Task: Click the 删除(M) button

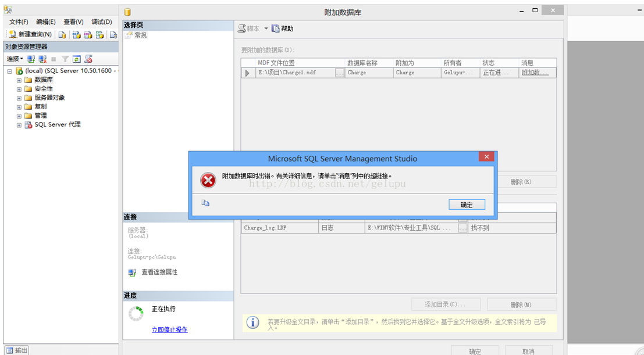Action: [522, 304]
